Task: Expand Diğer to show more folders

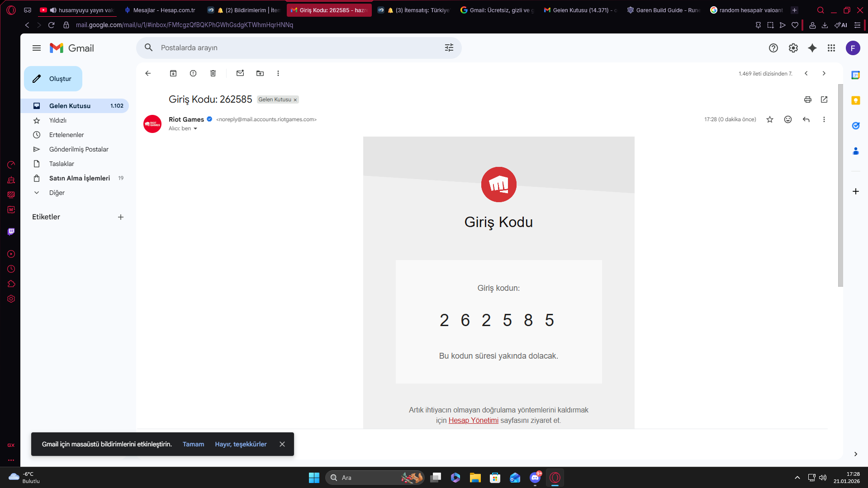Action: (75, 193)
